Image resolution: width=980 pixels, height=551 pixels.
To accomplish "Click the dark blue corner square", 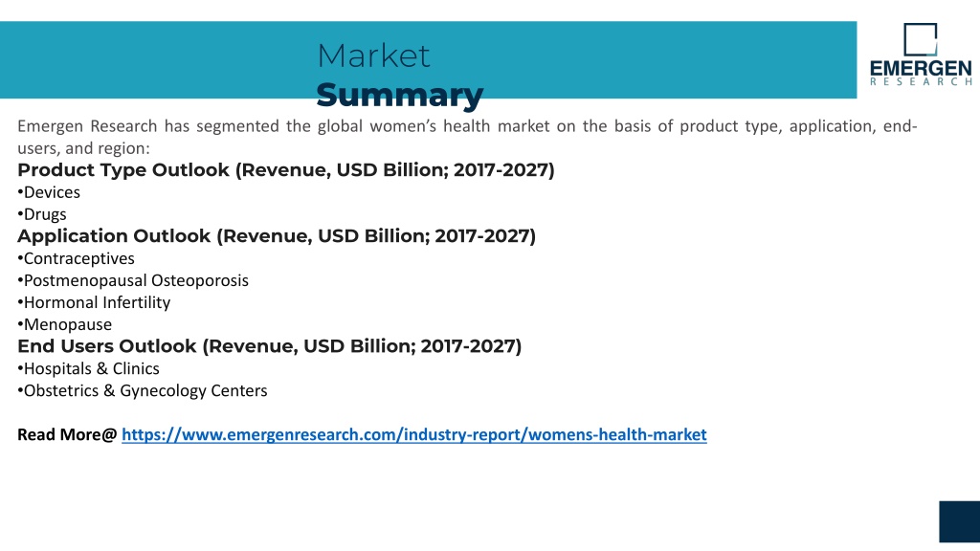I will pos(959,521).
